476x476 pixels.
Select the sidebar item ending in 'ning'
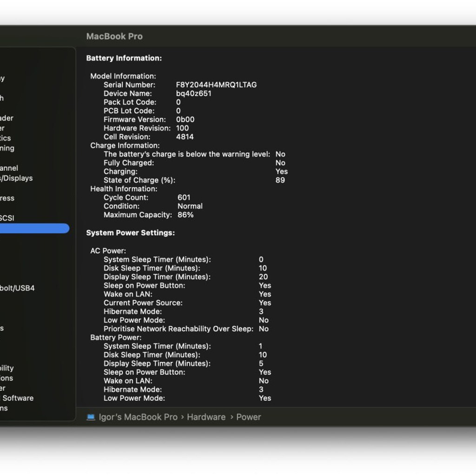7,148
